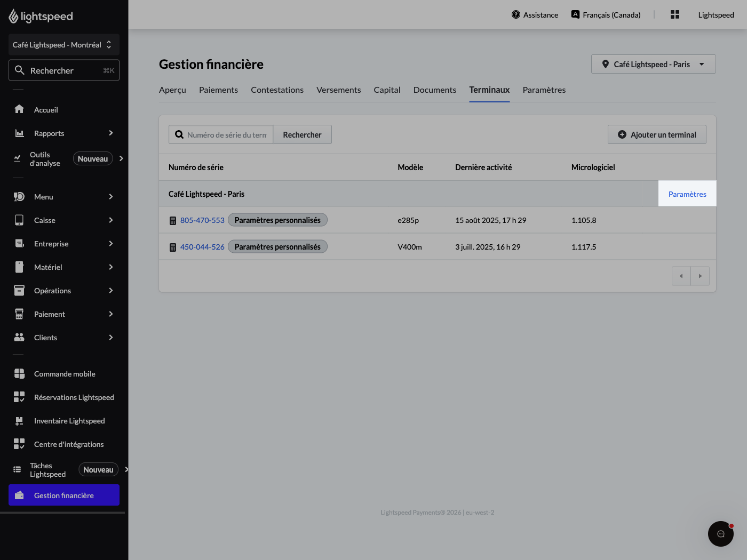Screen dimensions: 747x560
Task: Expand the Matériel submenu chevron
Action: pos(111,267)
